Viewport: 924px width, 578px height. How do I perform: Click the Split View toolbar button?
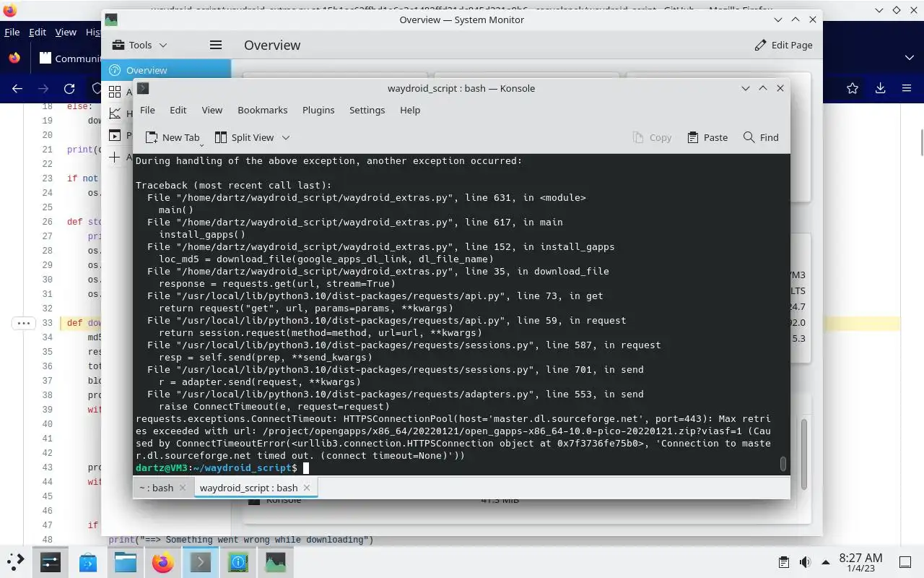pyautogui.click(x=243, y=137)
